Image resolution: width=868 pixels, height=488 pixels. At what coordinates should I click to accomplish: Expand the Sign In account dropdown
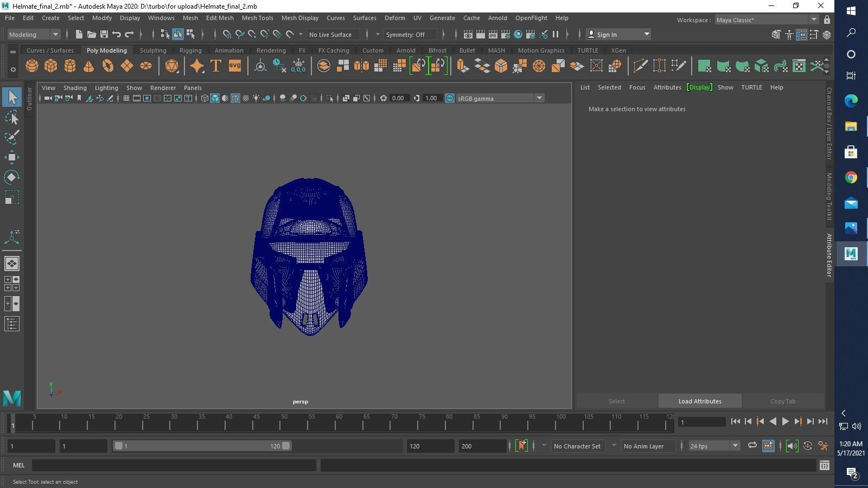point(618,34)
